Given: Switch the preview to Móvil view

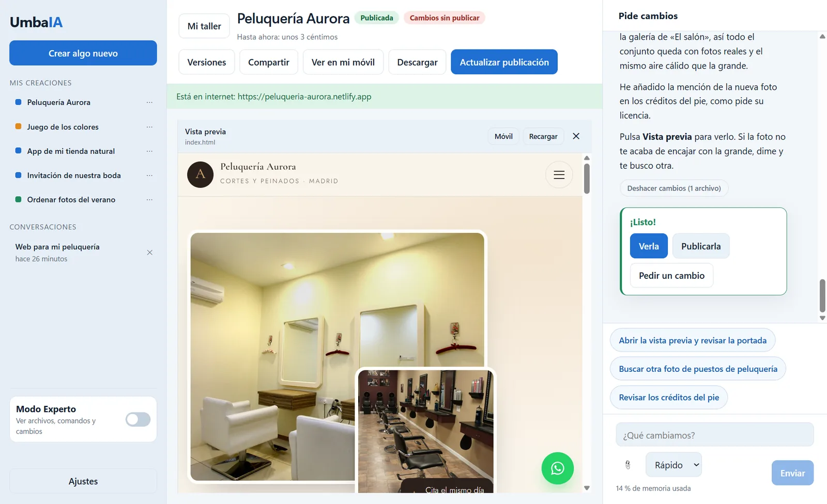Looking at the screenshot, I should [x=503, y=136].
